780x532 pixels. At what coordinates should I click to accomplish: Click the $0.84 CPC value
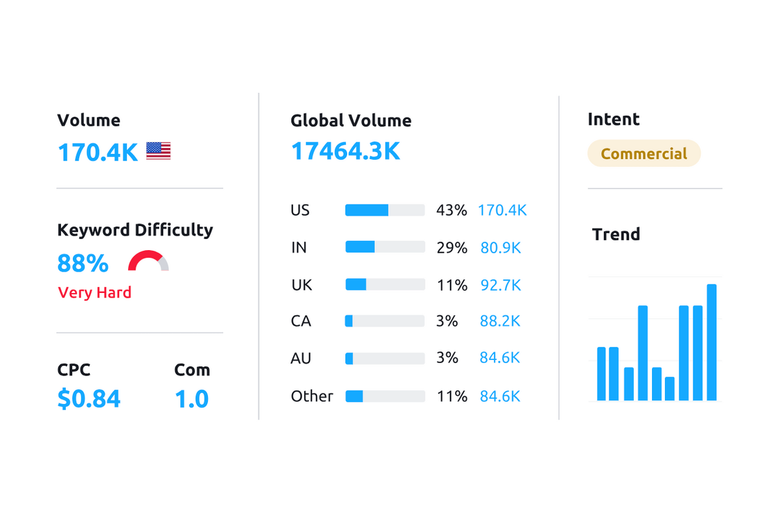tap(89, 399)
